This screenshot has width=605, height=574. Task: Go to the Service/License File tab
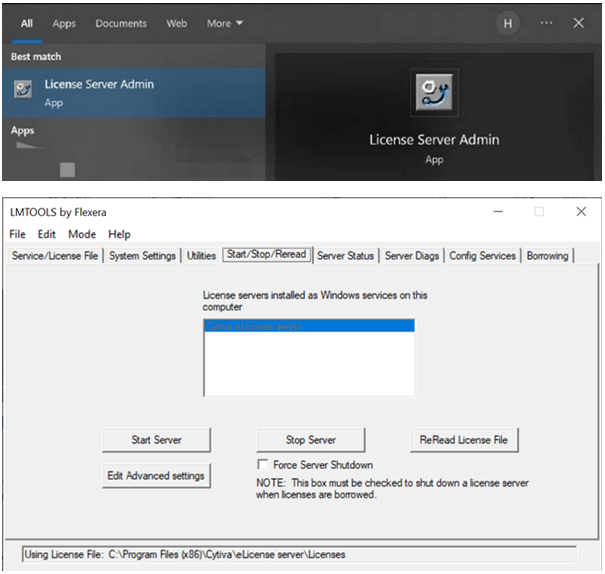55,256
